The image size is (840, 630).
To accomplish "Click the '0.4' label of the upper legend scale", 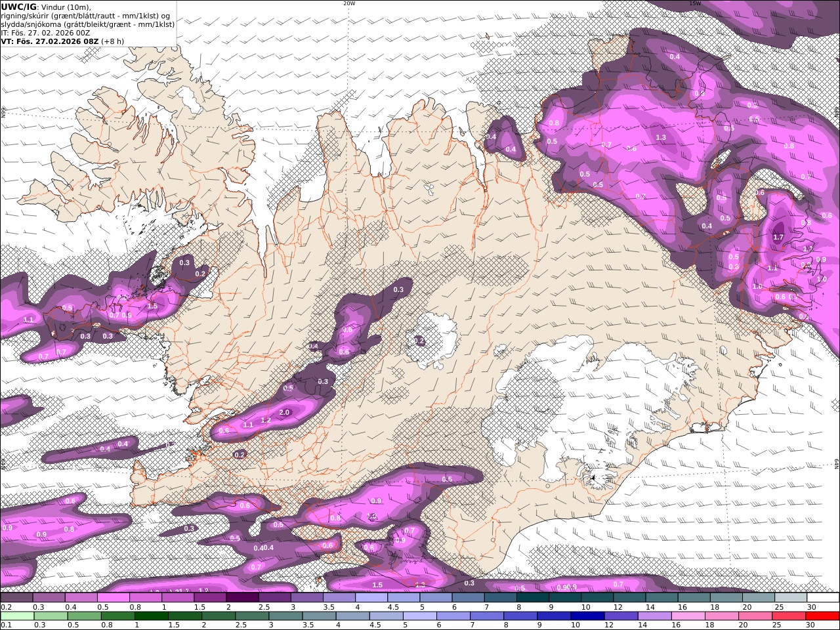I will [70, 607].
